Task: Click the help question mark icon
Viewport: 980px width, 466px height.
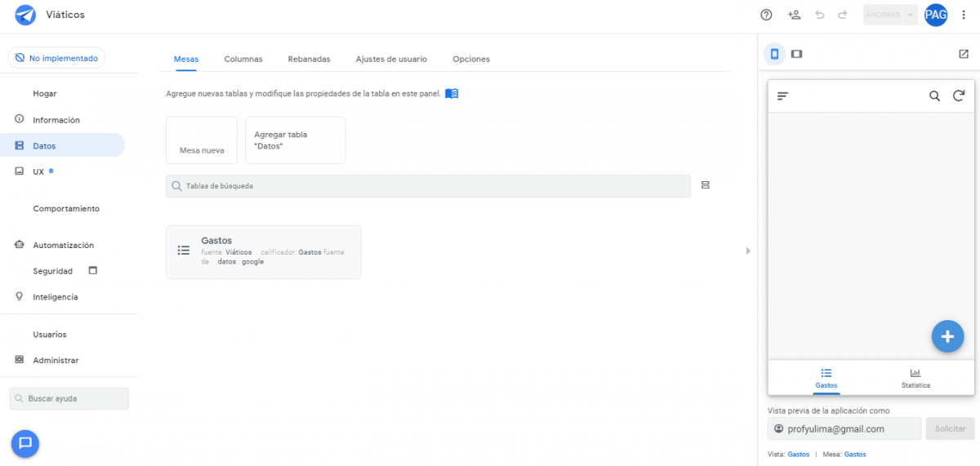Action: pos(766,15)
